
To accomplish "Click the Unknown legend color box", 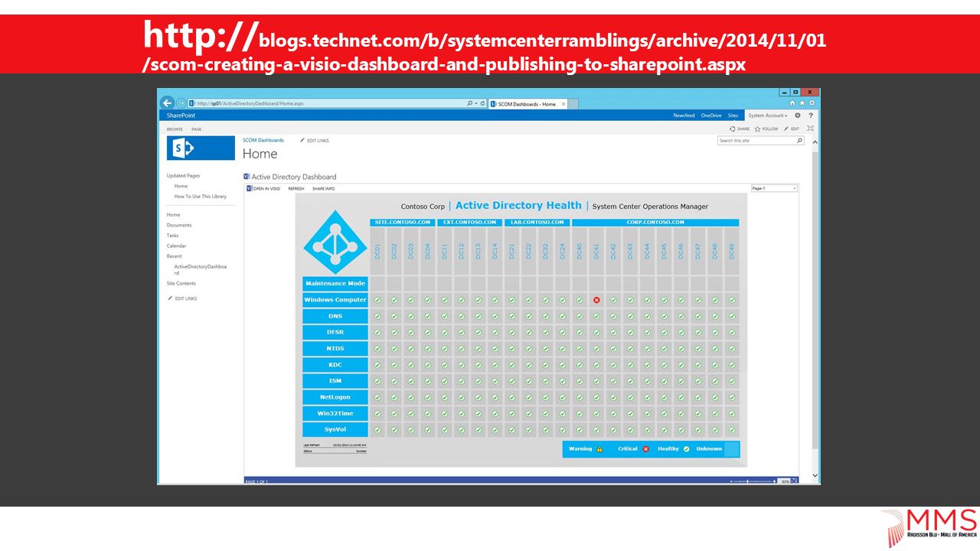I will coord(732,449).
